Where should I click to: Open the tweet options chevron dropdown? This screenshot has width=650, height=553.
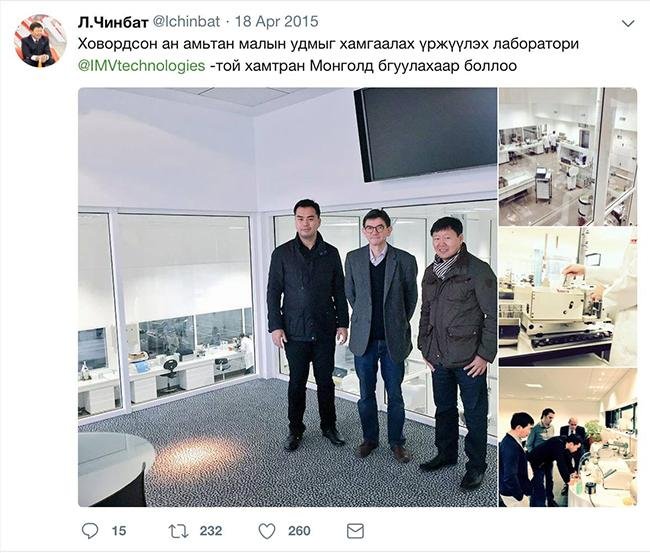628,24
